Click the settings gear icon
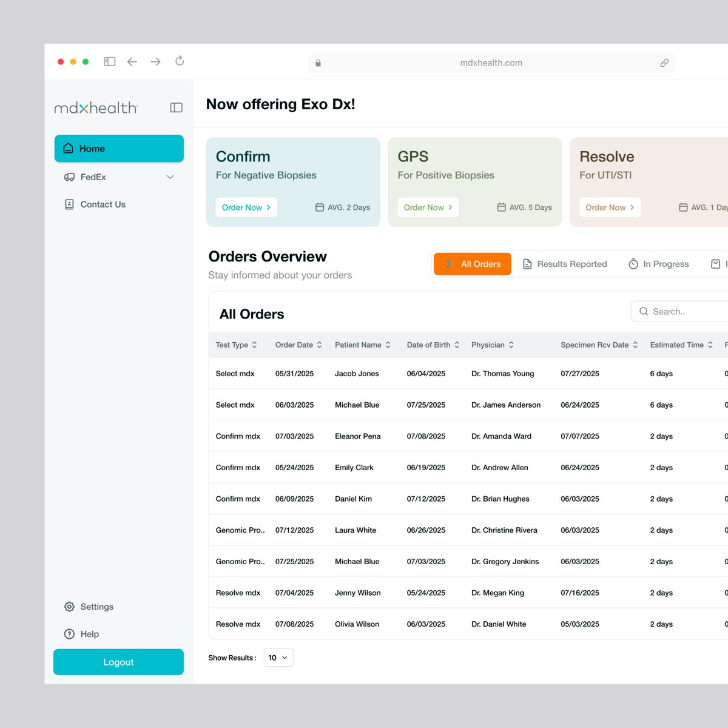 pos(69,607)
